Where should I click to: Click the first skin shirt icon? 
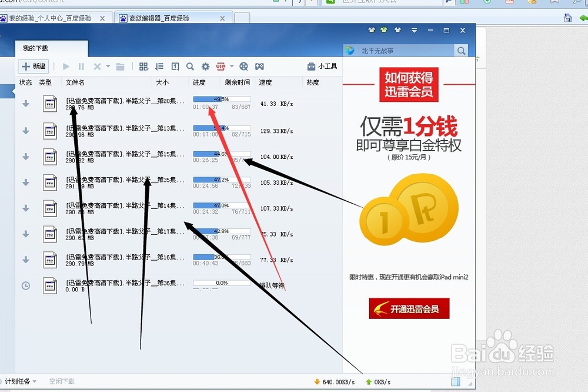point(372,30)
